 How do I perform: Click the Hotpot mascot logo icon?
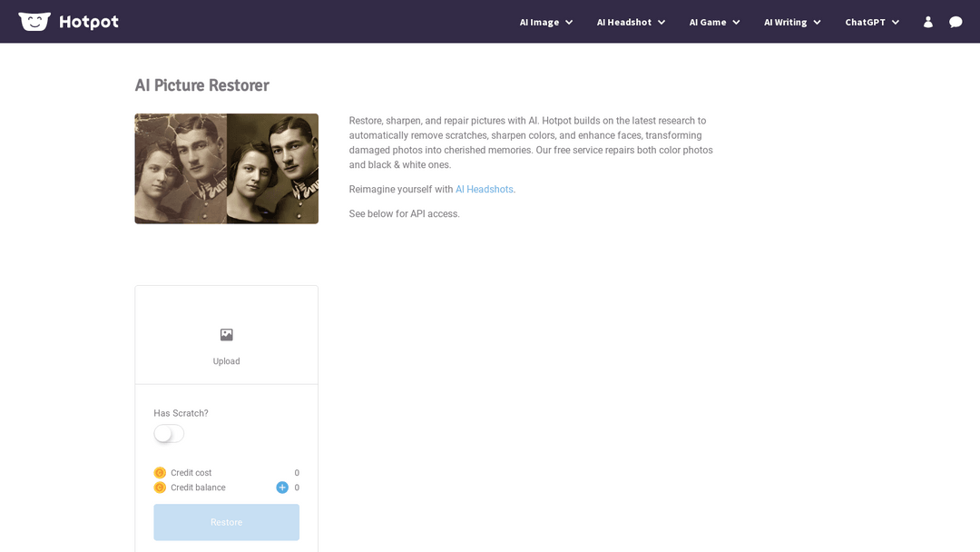[x=34, y=22]
